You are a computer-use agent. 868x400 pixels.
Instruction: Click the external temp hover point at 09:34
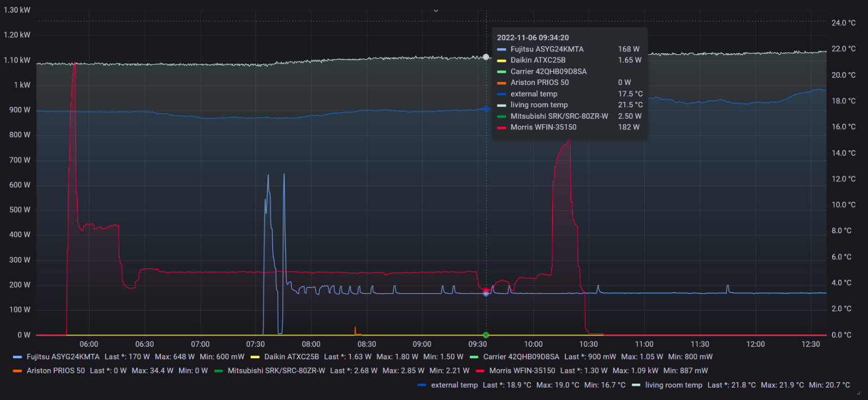[x=486, y=109]
